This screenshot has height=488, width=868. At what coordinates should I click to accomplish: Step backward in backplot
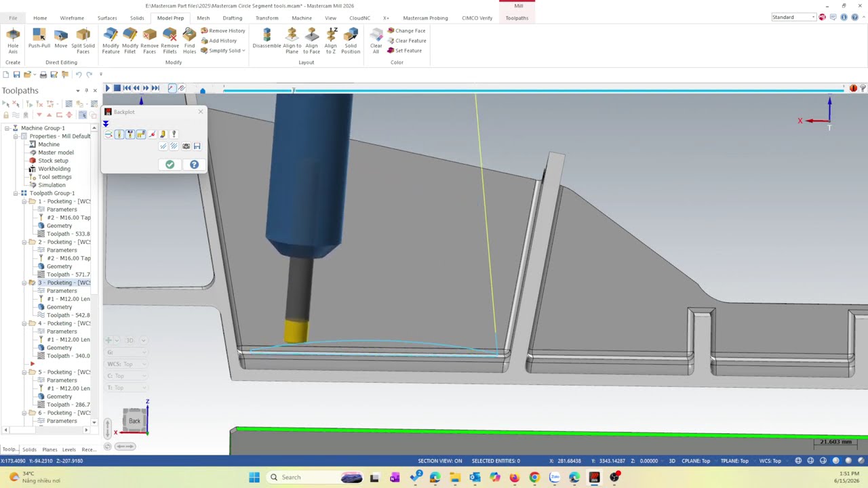coord(136,88)
